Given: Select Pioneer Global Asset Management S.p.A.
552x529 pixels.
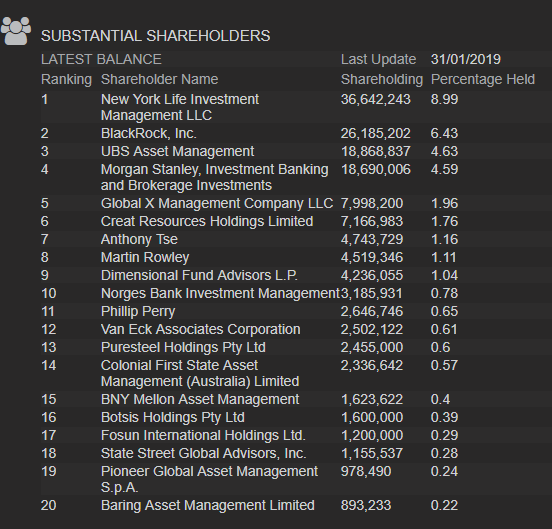Looking at the screenshot, I should tap(209, 479).
